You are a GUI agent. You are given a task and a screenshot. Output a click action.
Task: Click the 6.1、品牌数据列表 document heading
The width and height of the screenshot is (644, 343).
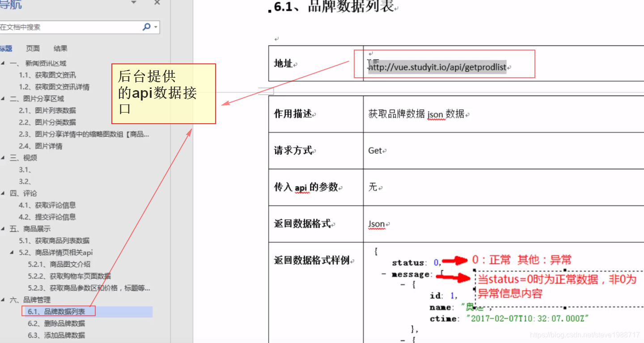coord(335,7)
